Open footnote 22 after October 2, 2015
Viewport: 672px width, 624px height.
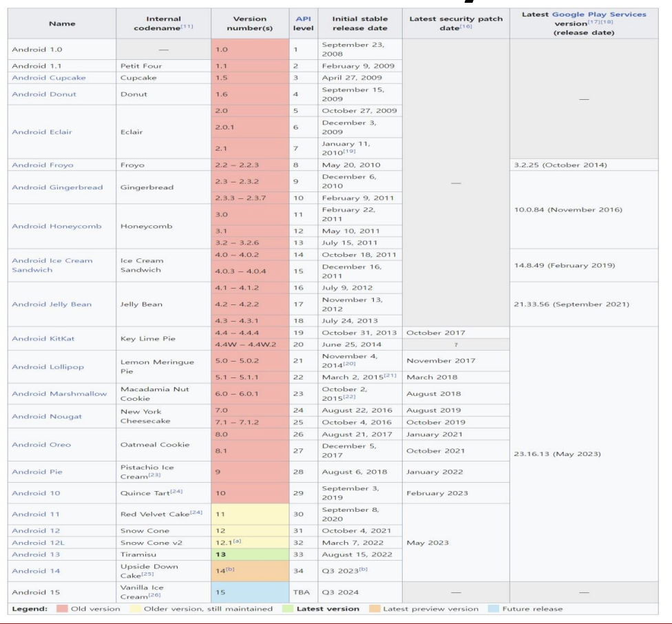349,397
